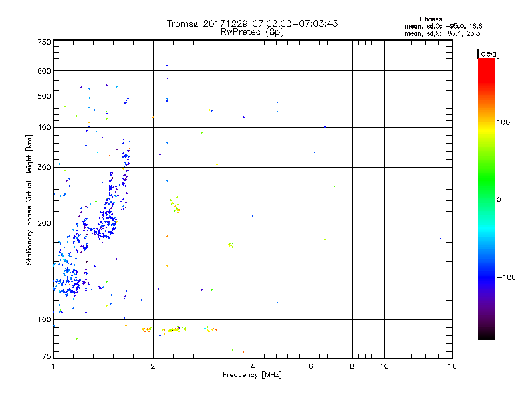The width and height of the screenshot is (532, 399).
Task: Click the y-axis tick label '400'
Action: click(44, 127)
